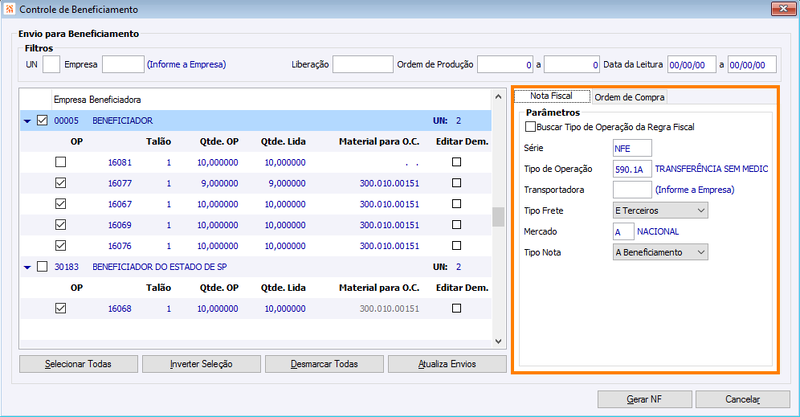Screen dimensions: 800x417
Task: Focus the Ordem de Produção start field
Action: (x=505, y=64)
